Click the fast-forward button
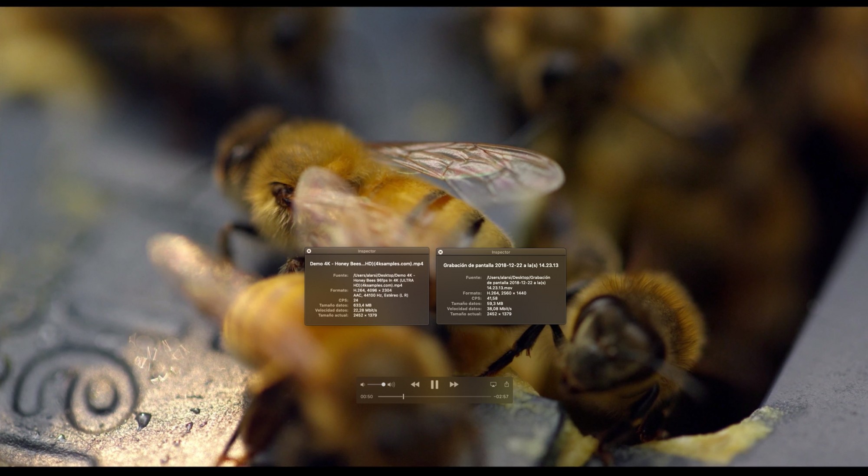This screenshot has width=868, height=476. [x=454, y=384]
